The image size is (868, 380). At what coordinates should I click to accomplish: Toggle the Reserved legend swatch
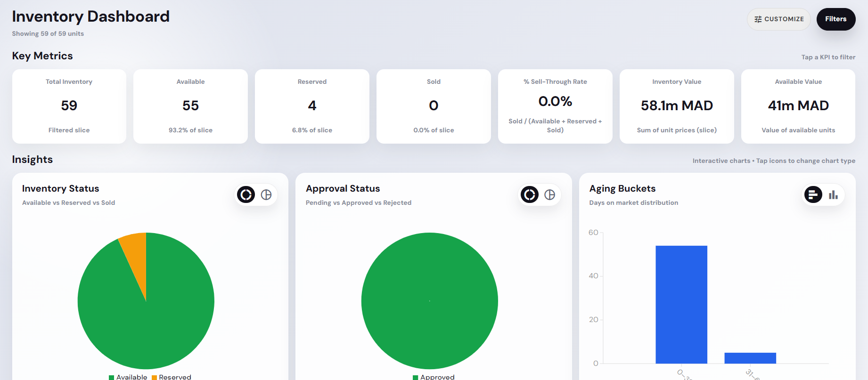(154, 377)
